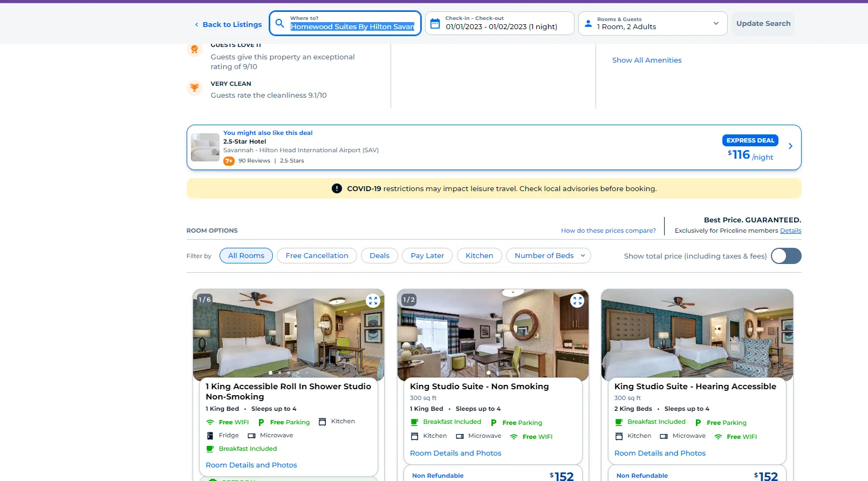Click the calendar icon for check-in dates
This screenshot has height=481, width=868.
pyautogui.click(x=435, y=24)
